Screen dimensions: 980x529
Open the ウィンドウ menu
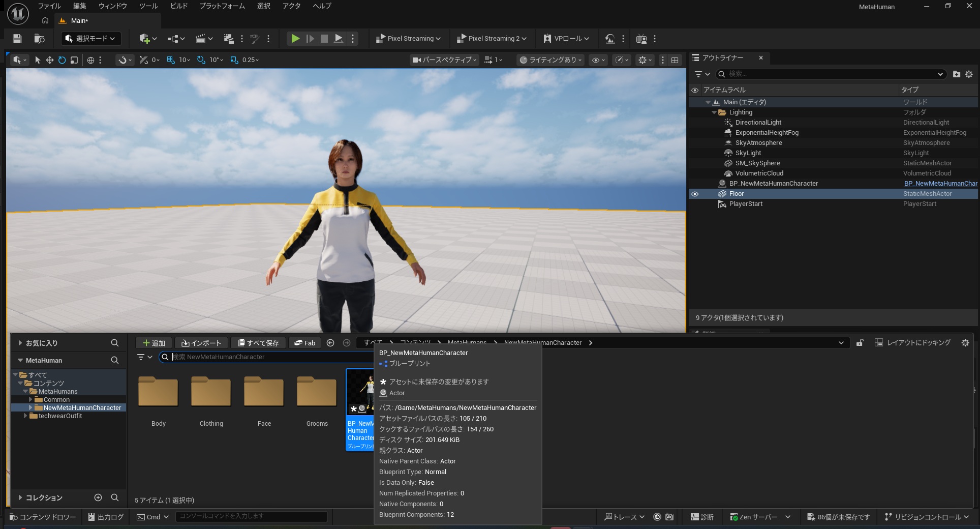click(x=112, y=6)
